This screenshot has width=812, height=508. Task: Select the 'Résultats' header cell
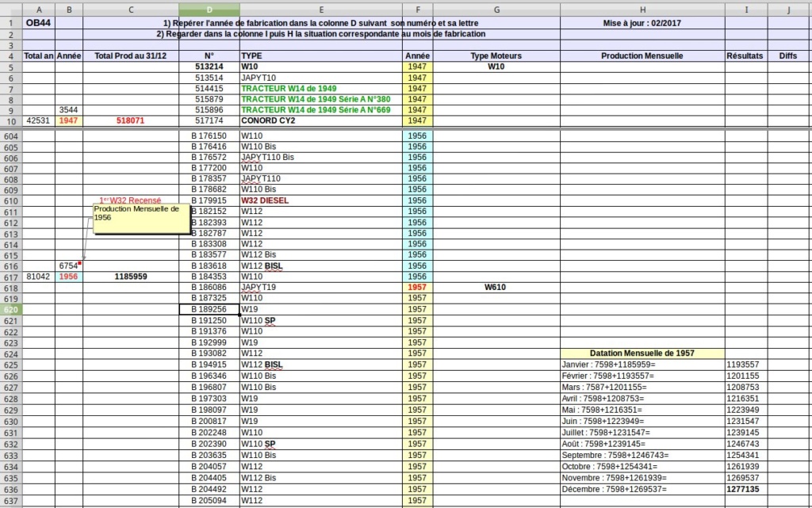[746, 55]
